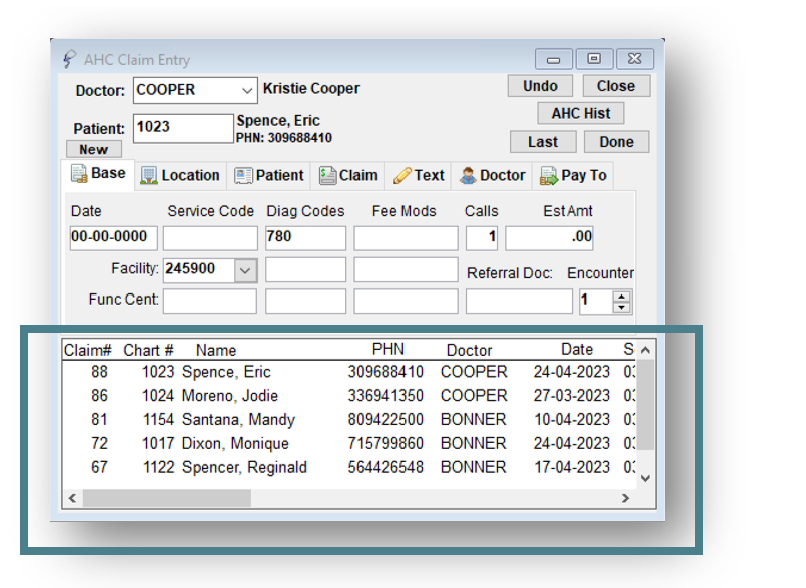The height and width of the screenshot is (588, 806).
Task: Select claim 88 Spence, Eric row
Action: click(x=349, y=372)
